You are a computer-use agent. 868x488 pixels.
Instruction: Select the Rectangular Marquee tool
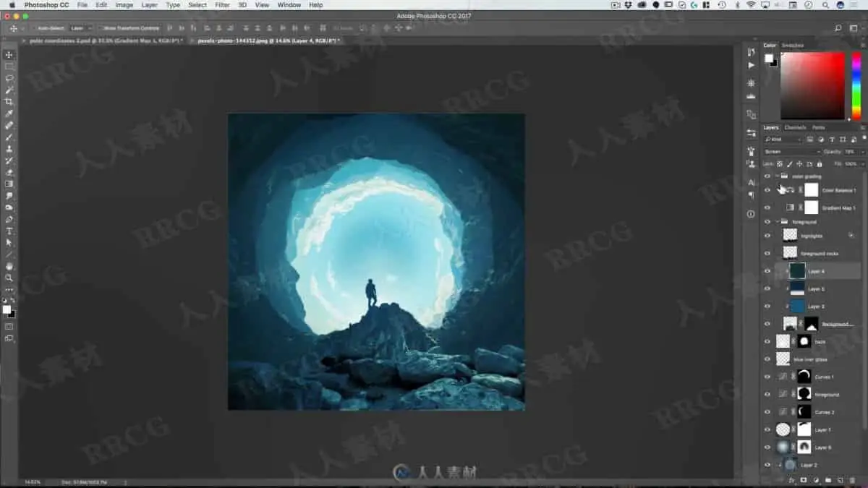9,67
